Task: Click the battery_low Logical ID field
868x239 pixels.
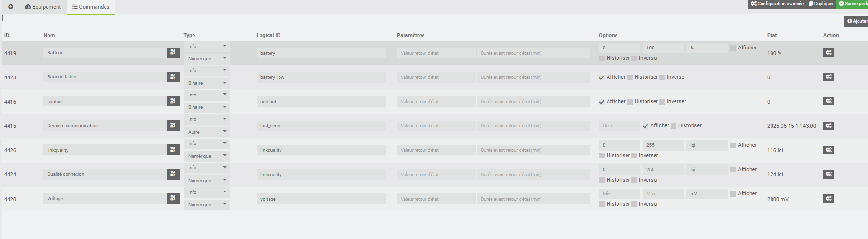Action: pyautogui.click(x=321, y=77)
